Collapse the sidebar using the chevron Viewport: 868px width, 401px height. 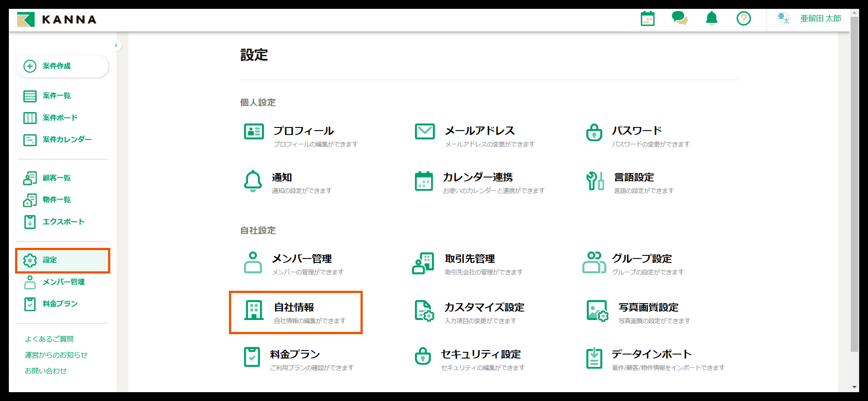click(116, 45)
